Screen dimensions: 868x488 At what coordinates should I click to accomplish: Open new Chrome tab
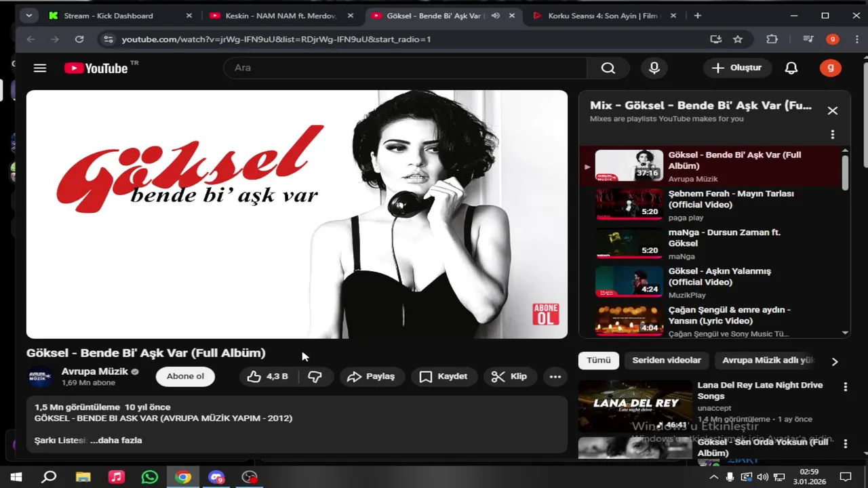tap(697, 16)
